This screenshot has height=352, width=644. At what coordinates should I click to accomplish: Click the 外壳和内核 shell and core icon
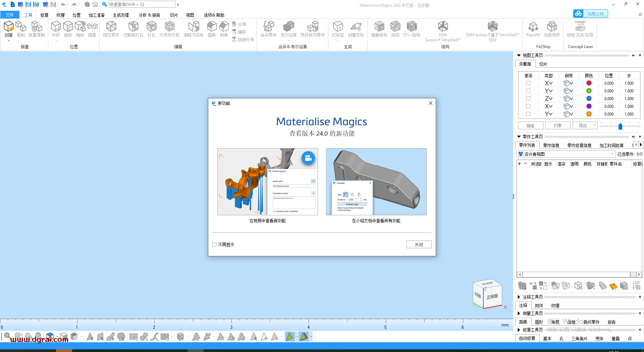point(169,29)
